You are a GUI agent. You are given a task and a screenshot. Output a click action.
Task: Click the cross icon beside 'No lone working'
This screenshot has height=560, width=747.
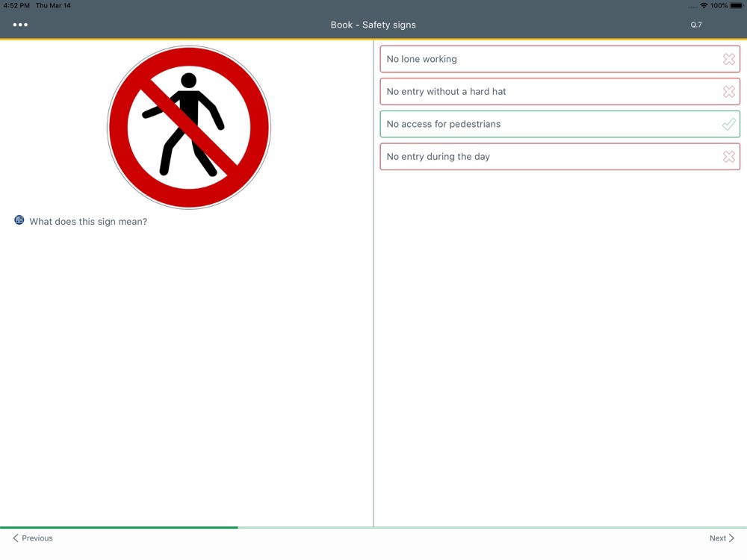tap(728, 59)
